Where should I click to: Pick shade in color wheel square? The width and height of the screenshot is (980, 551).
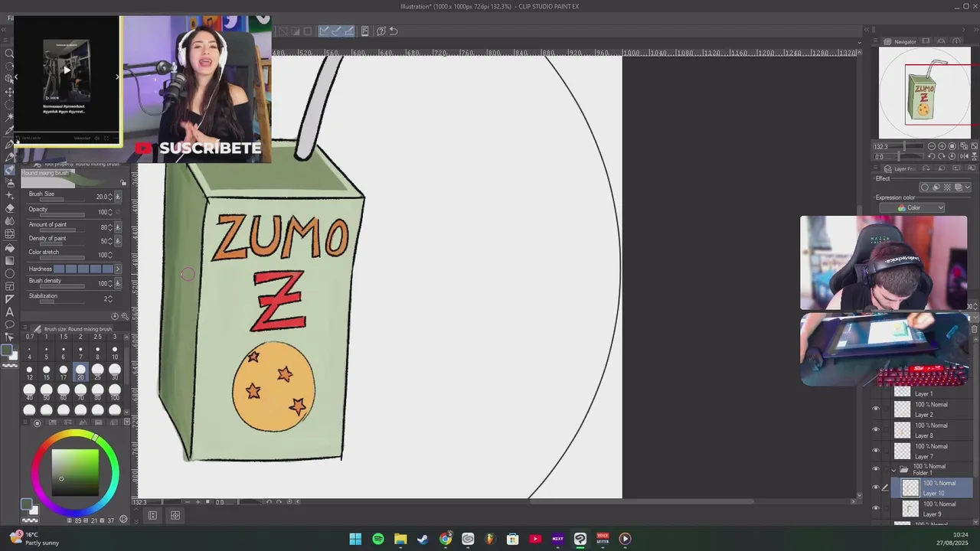tap(75, 473)
